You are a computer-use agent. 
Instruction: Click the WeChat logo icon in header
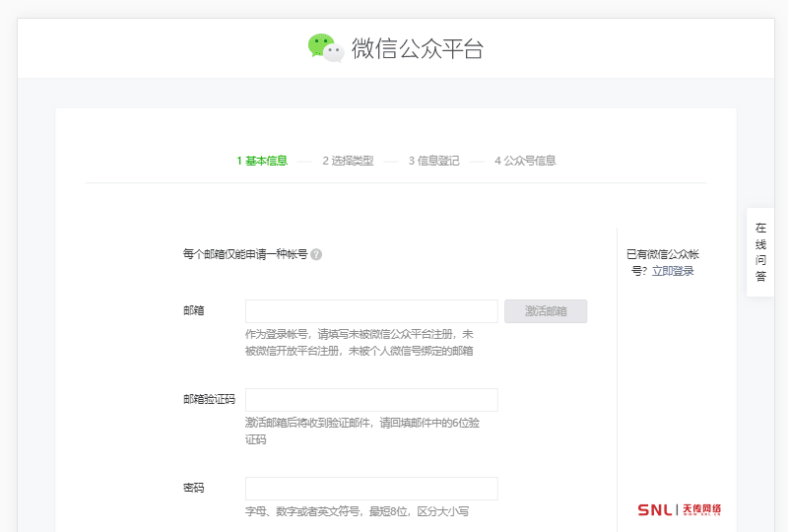click(326, 48)
